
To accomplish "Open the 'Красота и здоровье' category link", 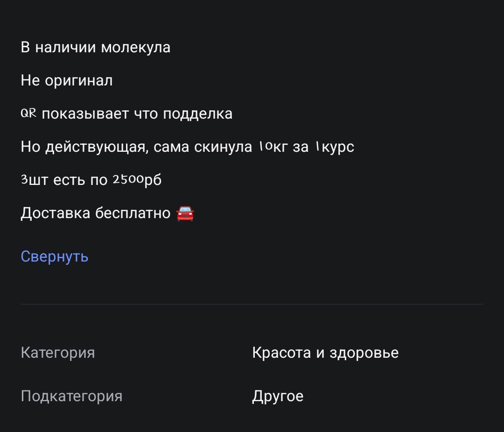I will pos(325,353).
